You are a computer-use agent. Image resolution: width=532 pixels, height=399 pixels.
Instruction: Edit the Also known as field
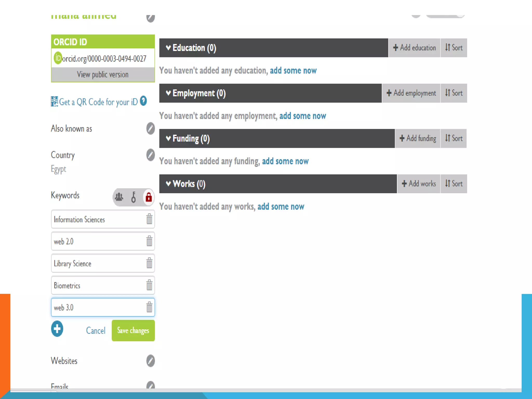coord(150,129)
